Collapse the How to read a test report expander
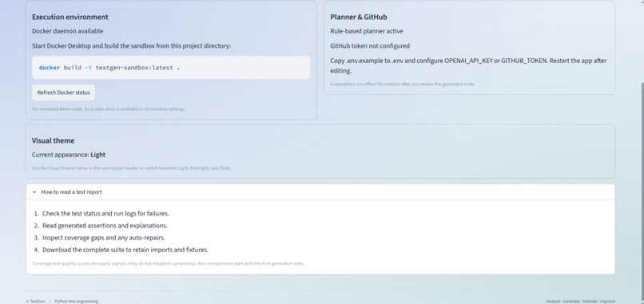 tap(320, 192)
